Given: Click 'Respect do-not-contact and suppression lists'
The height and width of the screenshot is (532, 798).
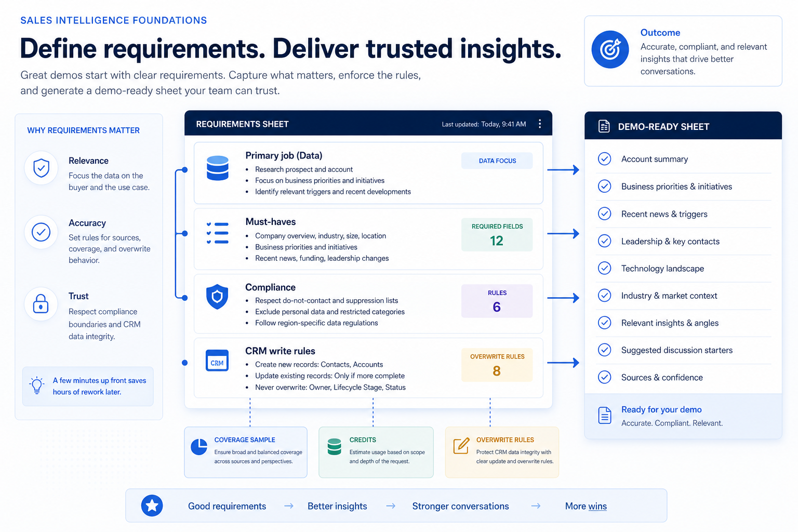Looking at the screenshot, I should 326,300.
